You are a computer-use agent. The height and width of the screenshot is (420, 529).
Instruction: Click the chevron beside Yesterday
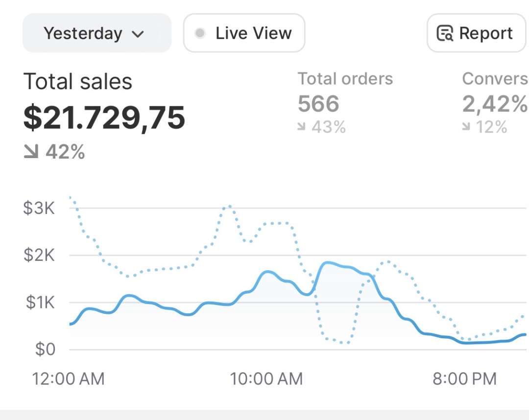pyautogui.click(x=138, y=34)
